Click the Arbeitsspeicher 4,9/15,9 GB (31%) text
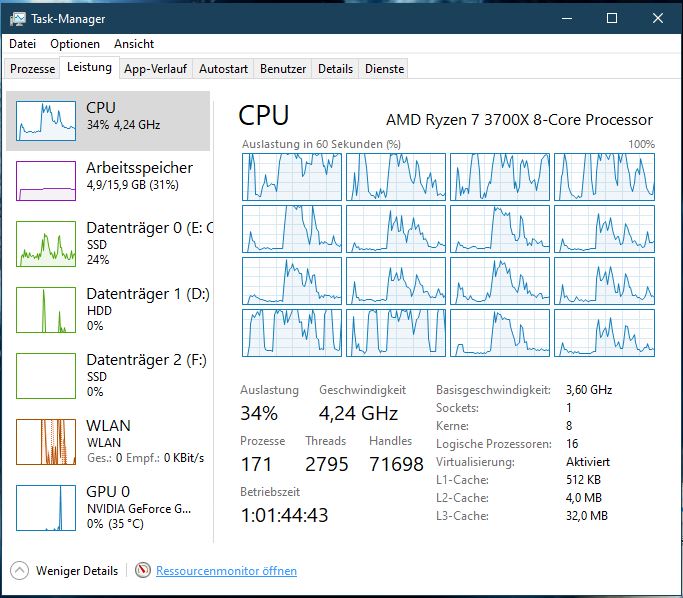 pyautogui.click(x=133, y=185)
